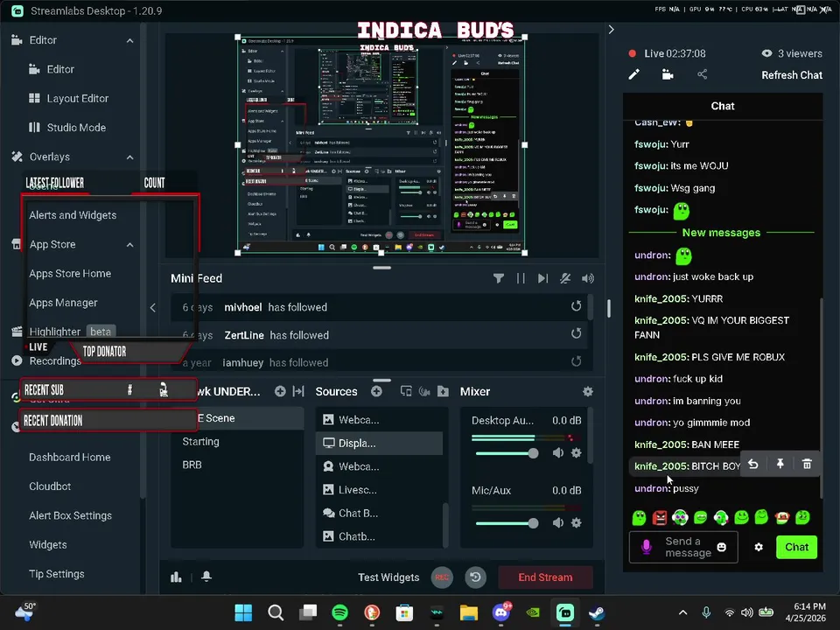Image resolution: width=840 pixels, height=630 pixels.
Task: Open Apps Store Home
Action: tap(70, 273)
